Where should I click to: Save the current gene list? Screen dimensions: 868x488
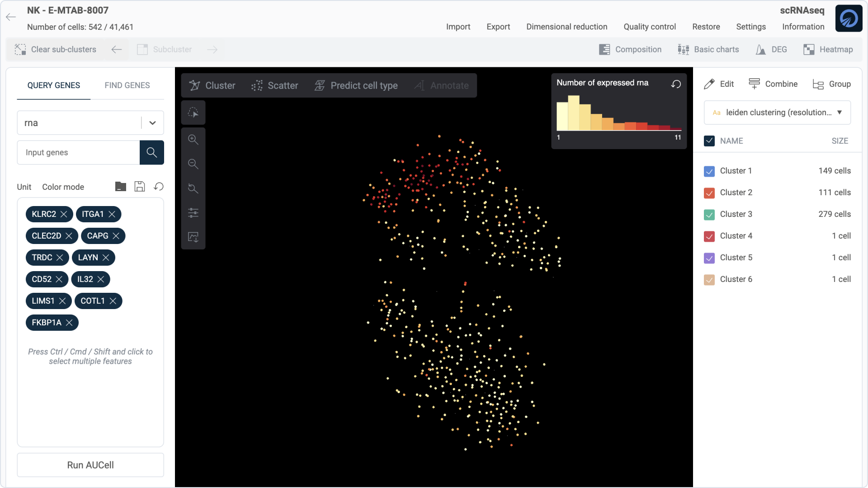pos(140,187)
